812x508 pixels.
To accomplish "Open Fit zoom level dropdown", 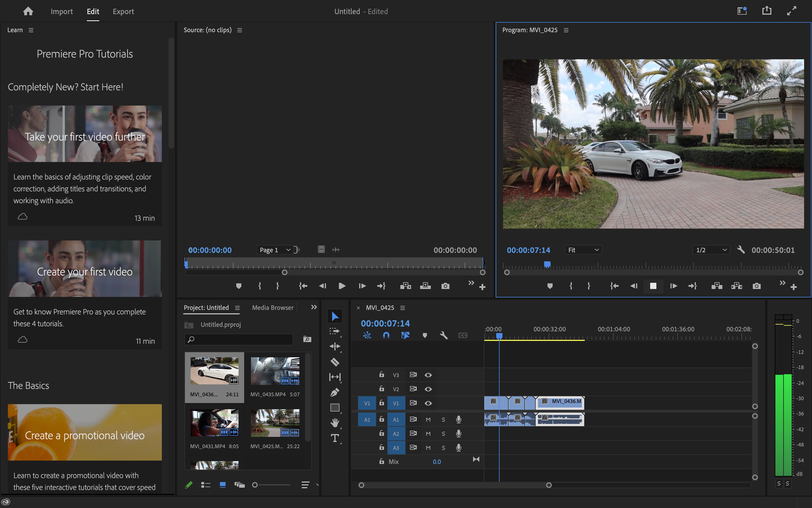I will pyautogui.click(x=583, y=250).
